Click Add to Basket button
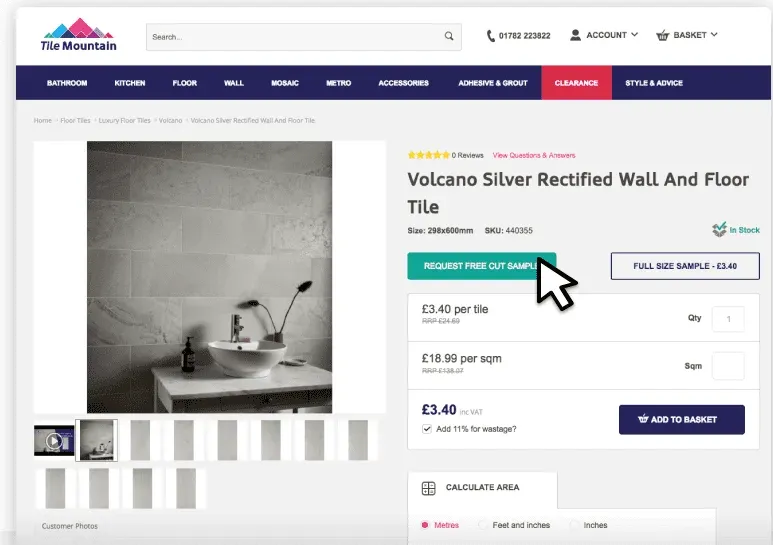The height and width of the screenshot is (545, 773). tap(681, 419)
